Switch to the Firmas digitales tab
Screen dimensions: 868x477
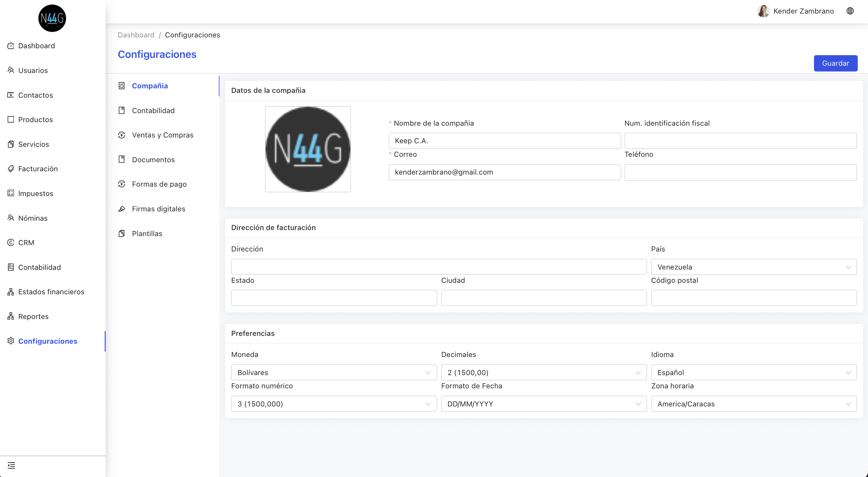(163, 209)
